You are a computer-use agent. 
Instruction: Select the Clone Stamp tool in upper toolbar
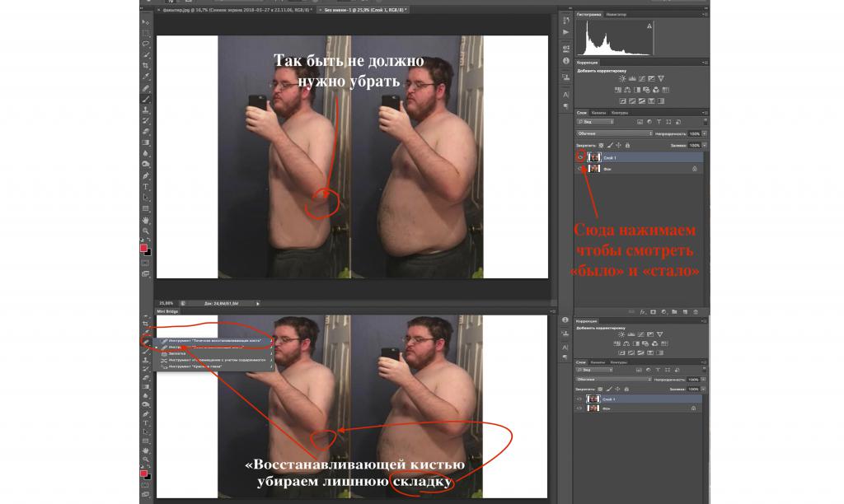pos(146,110)
